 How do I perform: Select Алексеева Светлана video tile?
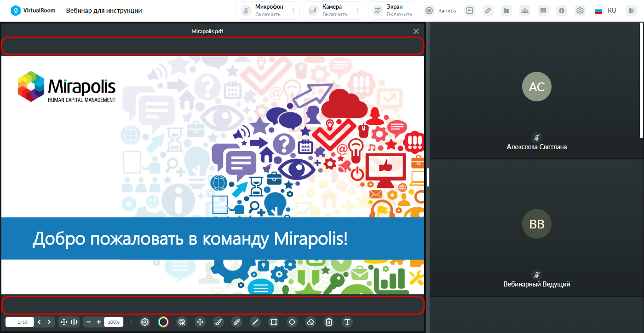pos(536,90)
